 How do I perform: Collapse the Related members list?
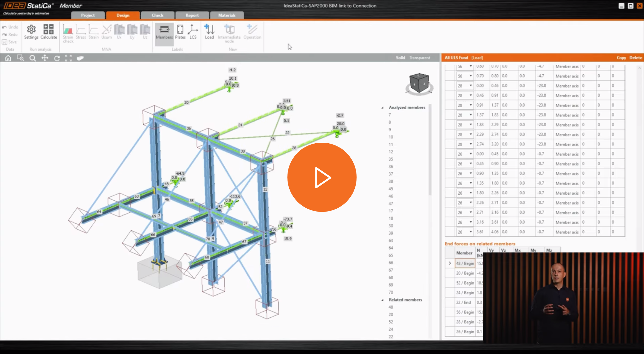tap(383, 300)
